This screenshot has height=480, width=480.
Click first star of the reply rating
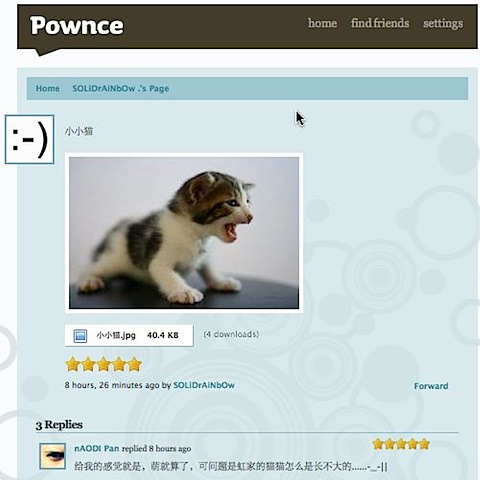[x=378, y=444]
